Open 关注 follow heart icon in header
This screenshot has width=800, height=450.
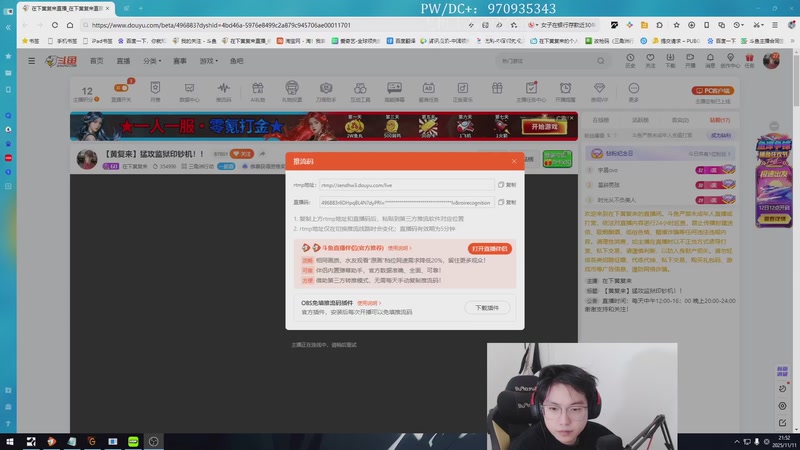point(650,61)
